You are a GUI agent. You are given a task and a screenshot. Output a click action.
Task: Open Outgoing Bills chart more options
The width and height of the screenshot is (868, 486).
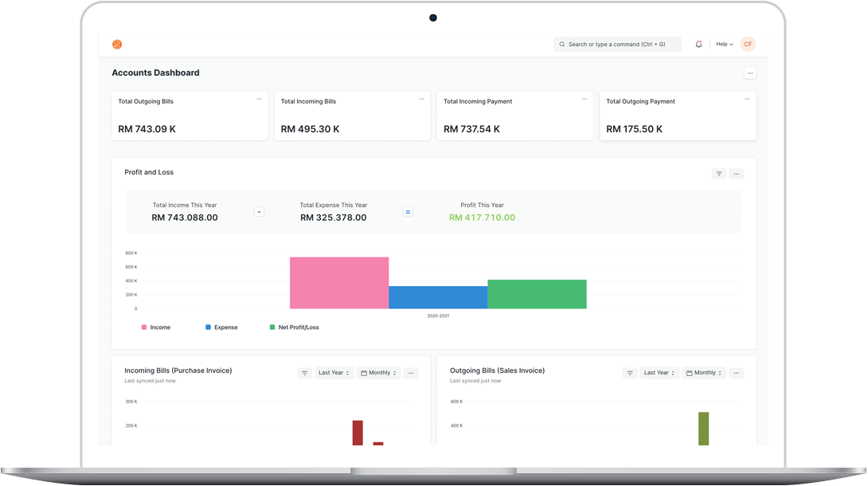point(736,373)
